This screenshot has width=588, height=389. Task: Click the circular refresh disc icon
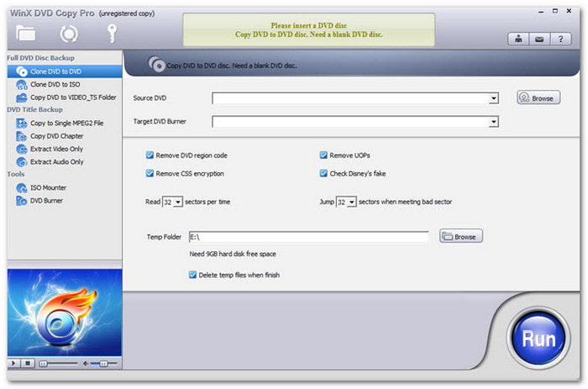(69, 34)
